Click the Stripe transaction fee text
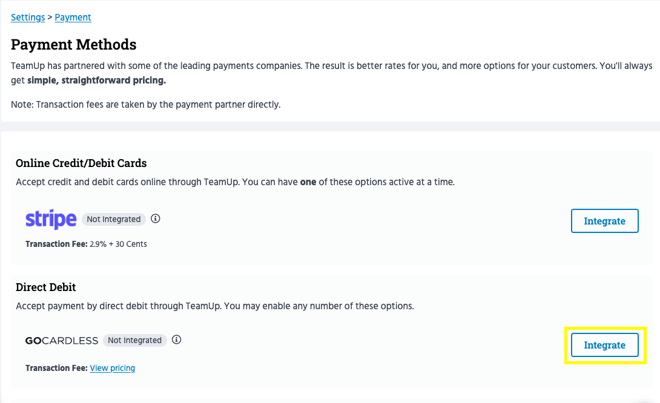Image resolution: width=660 pixels, height=403 pixels. click(x=86, y=244)
